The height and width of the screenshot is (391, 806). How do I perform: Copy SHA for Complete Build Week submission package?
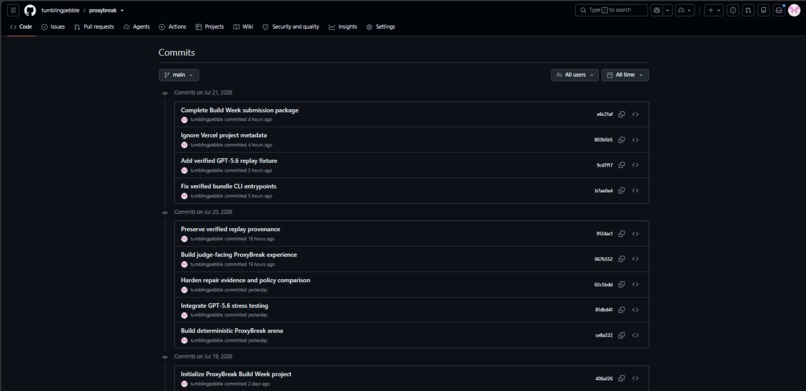tap(621, 114)
